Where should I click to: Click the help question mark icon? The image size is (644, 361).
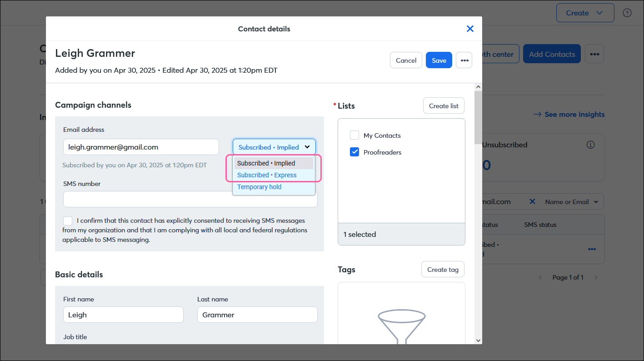click(627, 13)
